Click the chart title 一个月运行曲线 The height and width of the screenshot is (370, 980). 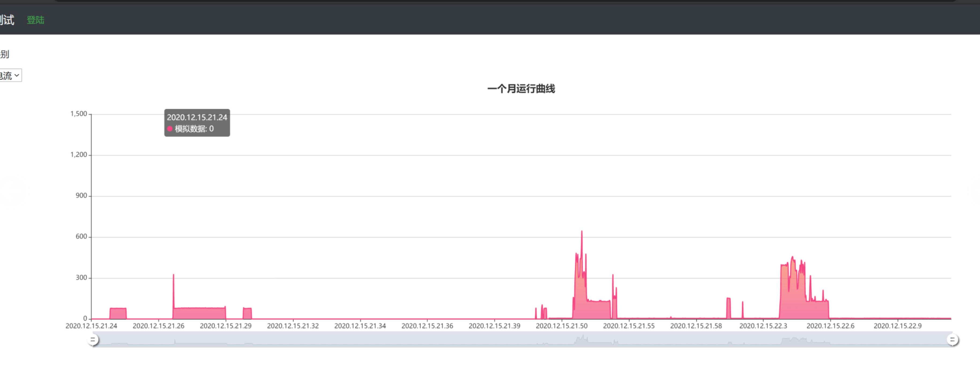point(521,89)
